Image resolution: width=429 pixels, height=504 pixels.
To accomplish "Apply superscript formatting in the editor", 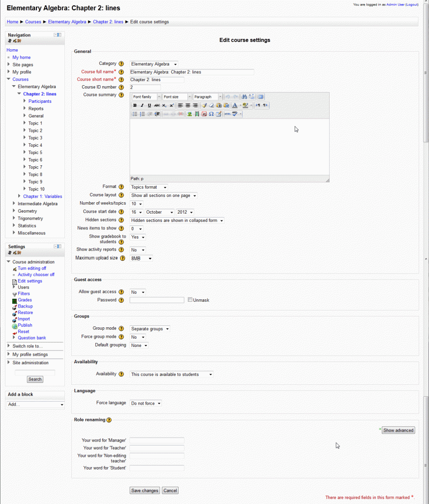I will [172, 105].
